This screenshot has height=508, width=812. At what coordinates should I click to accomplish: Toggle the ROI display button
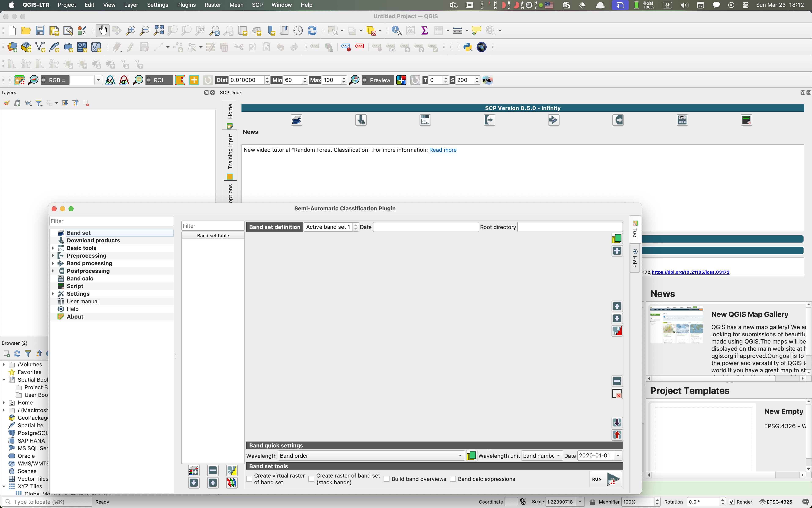(159, 80)
